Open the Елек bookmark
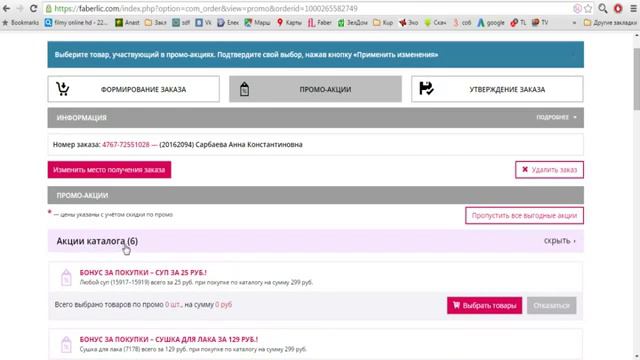Image resolution: width=640 pixels, height=360 pixels. click(228, 23)
